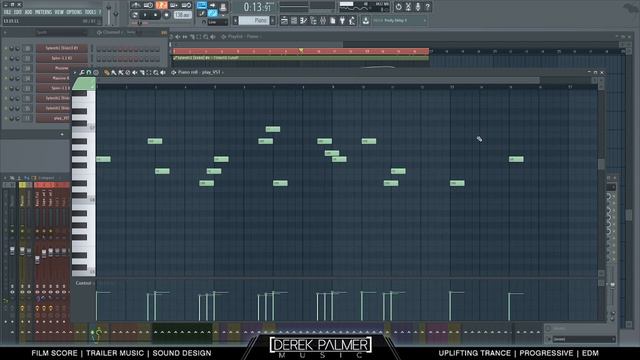
Task: Open the OPTIONS menu
Action: tap(74, 12)
